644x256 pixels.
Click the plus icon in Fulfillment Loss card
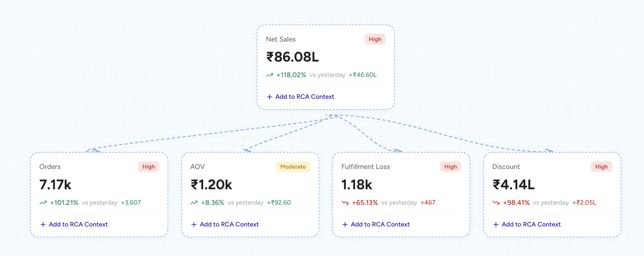point(345,224)
